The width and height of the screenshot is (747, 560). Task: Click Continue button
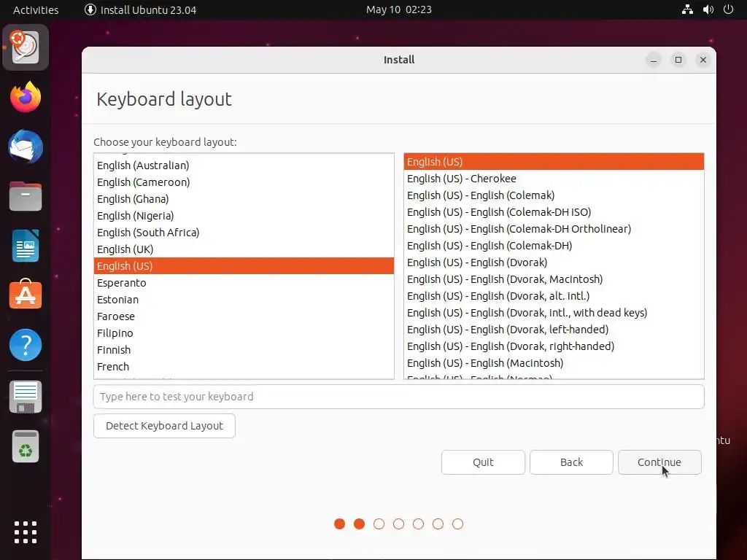pos(659,462)
